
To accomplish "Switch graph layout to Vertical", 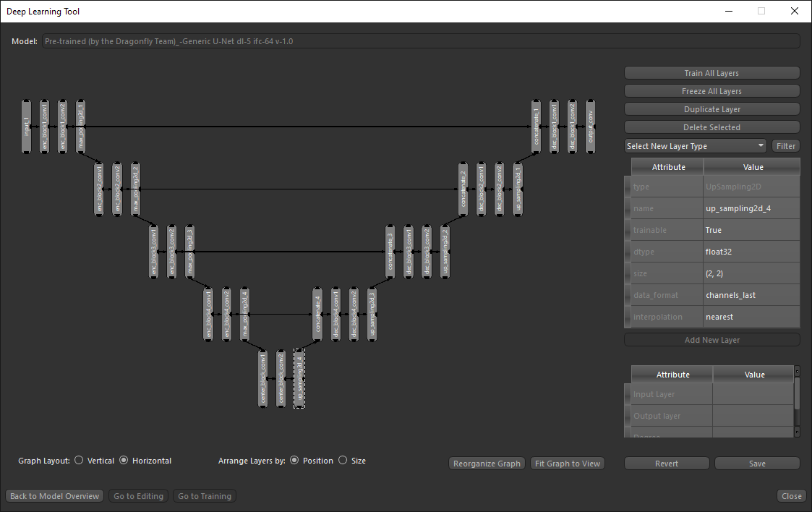I will click(x=79, y=461).
